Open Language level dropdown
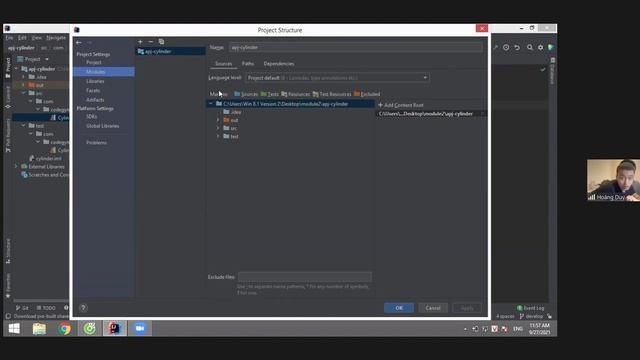 coord(338,78)
